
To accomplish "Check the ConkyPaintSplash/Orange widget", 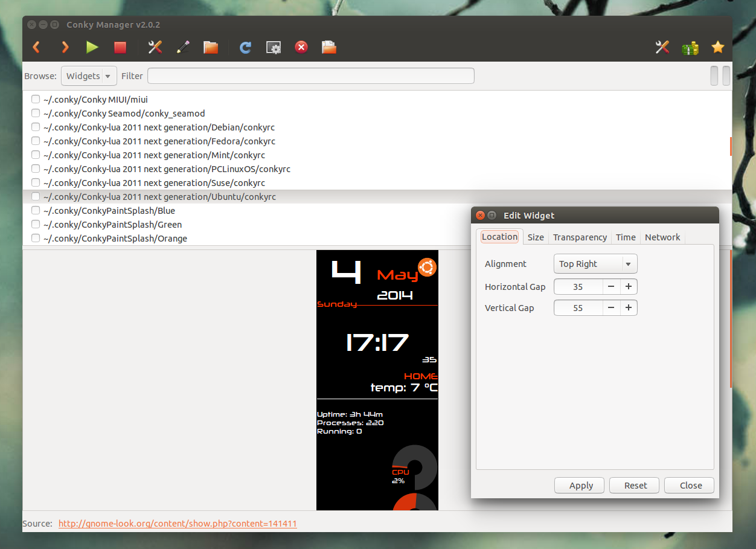I will pyautogui.click(x=36, y=238).
